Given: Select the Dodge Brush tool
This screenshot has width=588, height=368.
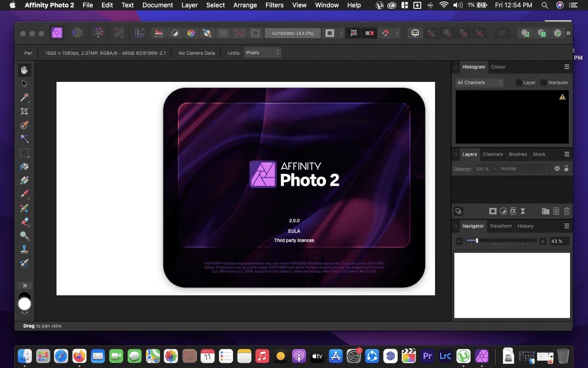Looking at the screenshot, I should pyautogui.click(x=24, y=236).
